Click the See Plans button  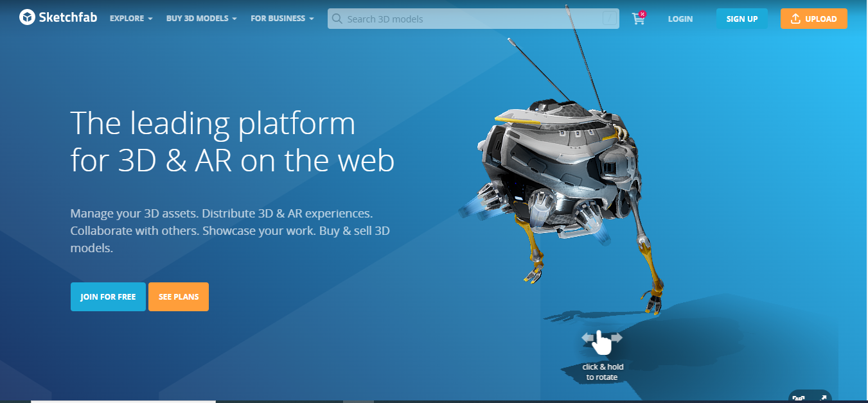coord(179,296)
